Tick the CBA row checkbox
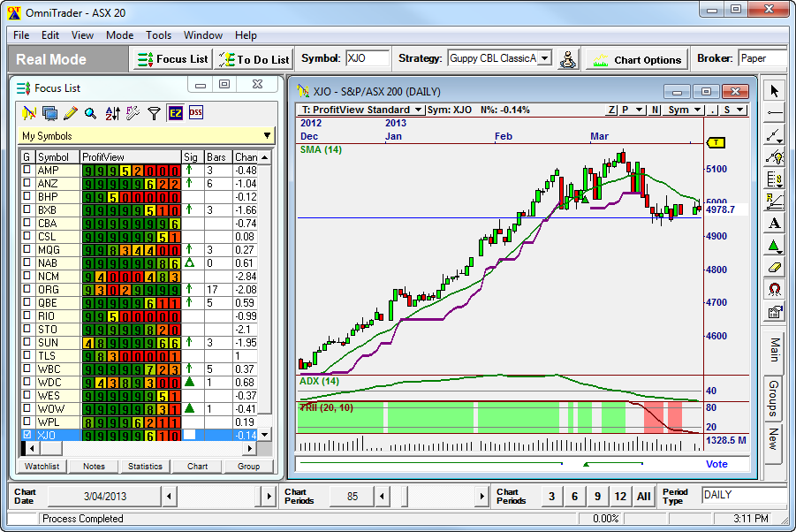Viewport: 796px width, 532px height. click(27, 223)
